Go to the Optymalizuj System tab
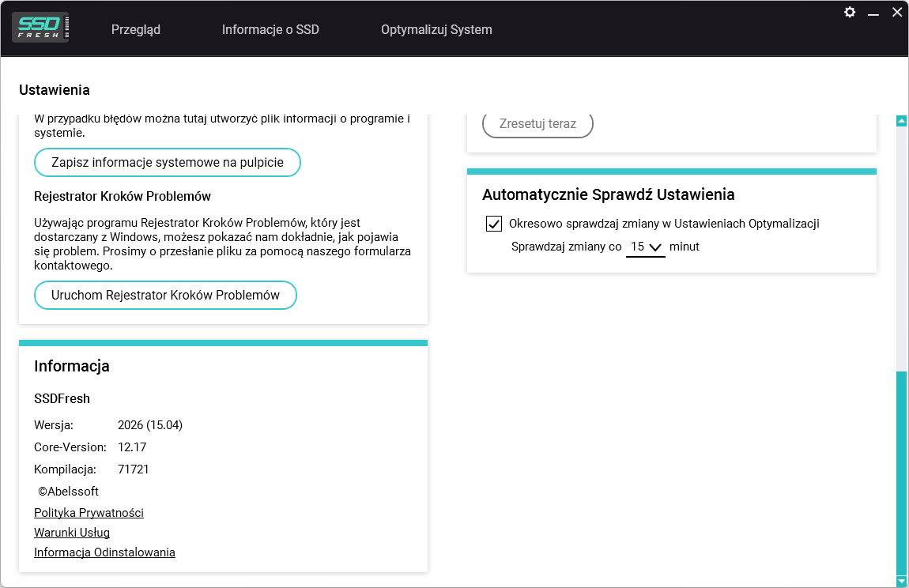 click(x=436, y=29)
